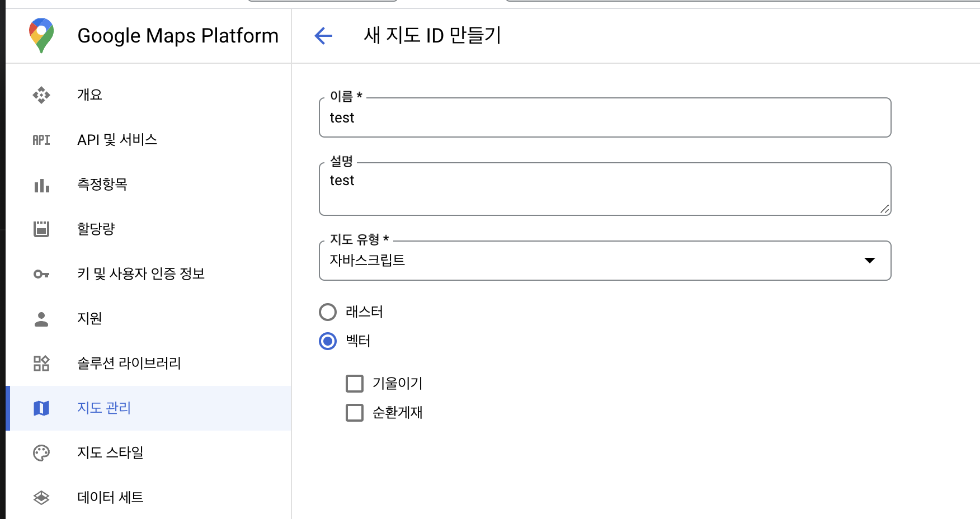The image size is (980, 519).
Task: Click the 이름 text input field
Action: tap(604, 118)
